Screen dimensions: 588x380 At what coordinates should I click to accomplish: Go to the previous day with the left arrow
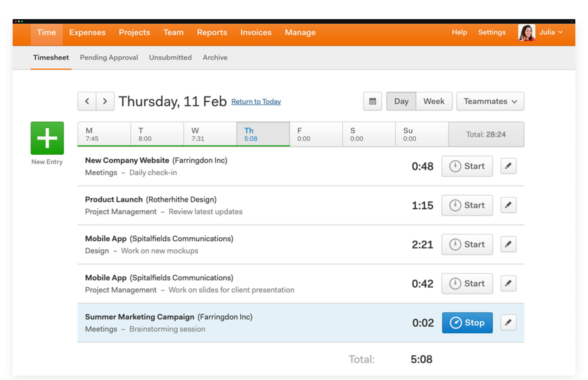(x=87, y=101)
